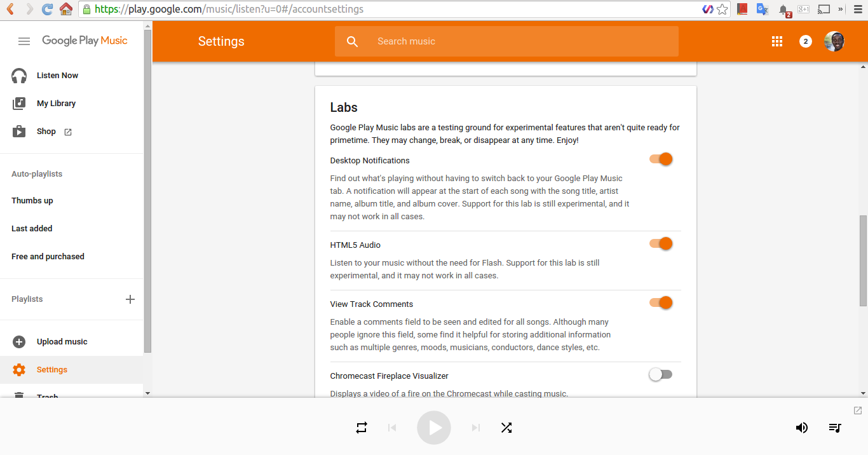The width and height of the screenshot is (868, 455).
Task: Click the volume speaker icon
Action: tap(802, 428)
